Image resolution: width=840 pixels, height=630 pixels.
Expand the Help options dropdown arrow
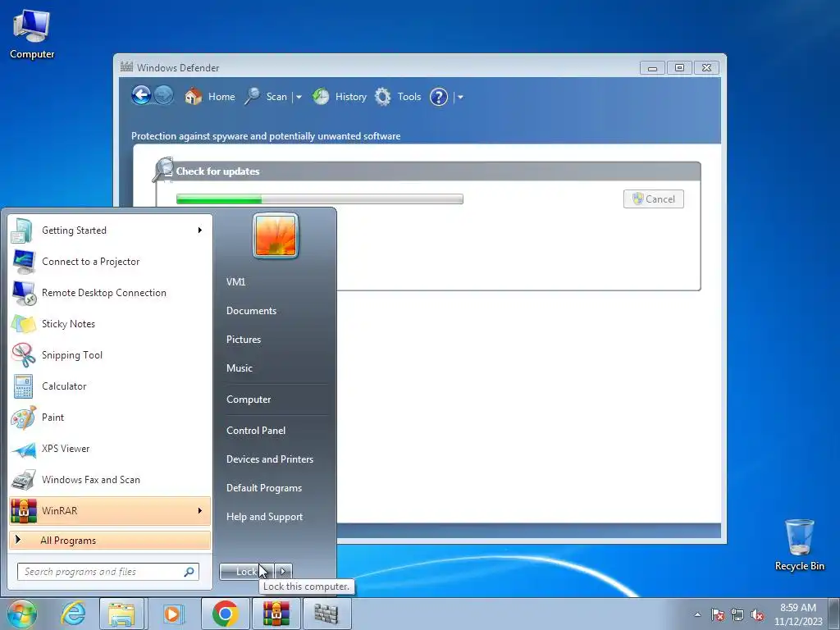pos(460,97)
